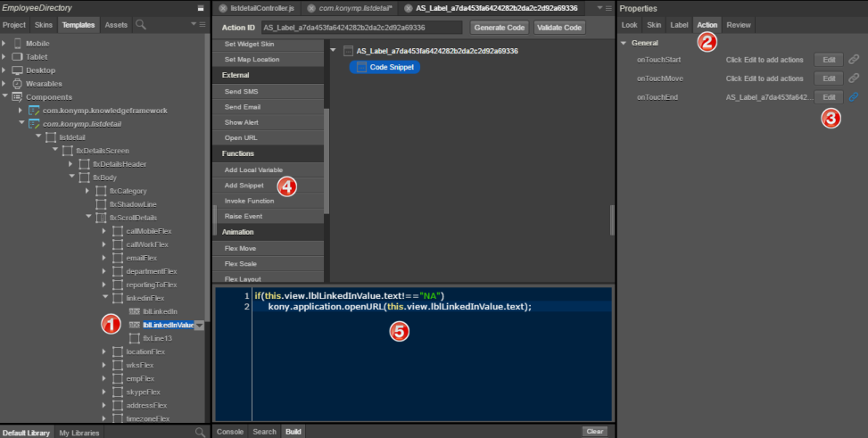
Task: Choose the Add Local Variable action
Action: click(x=268, y=169)
